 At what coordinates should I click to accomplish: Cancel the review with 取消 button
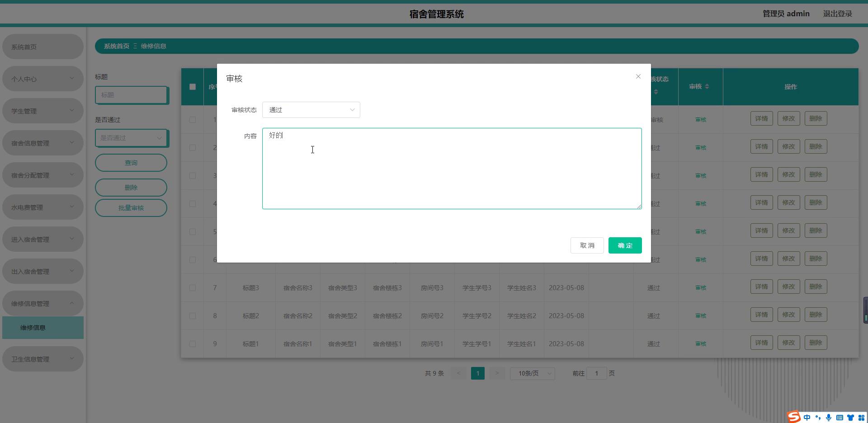[x=587, y=245]
